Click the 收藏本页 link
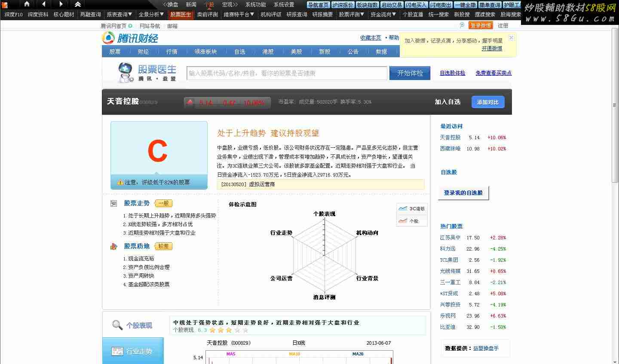 click(x=371, y=38)
